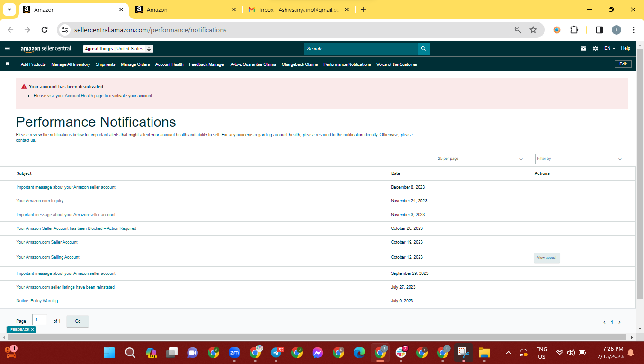
Task: Open Manage Orders menu item
Action: [135, 64]
